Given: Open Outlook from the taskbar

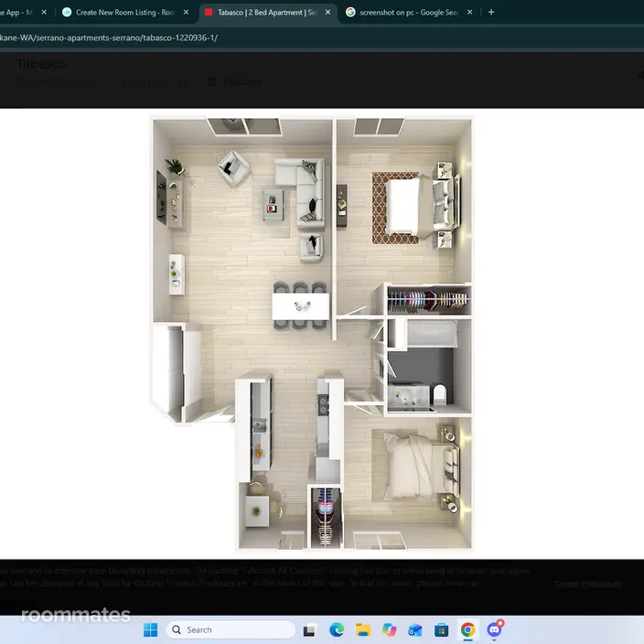Looking at the screenshot, I should click(x=415, y=629).
